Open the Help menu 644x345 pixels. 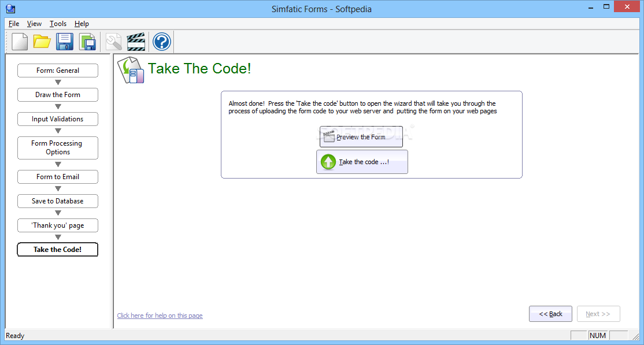pos(82,24)
